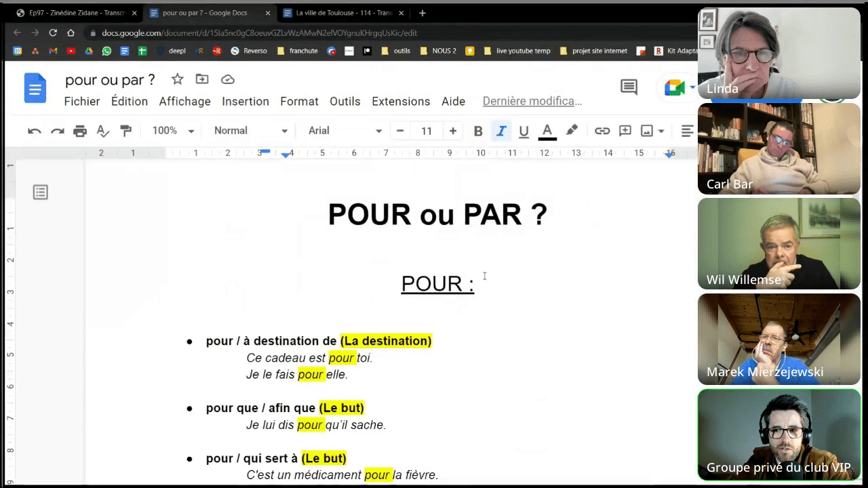868x488 pixels.
Task: Star the pour ou par document
Action: tap(177, 79)
